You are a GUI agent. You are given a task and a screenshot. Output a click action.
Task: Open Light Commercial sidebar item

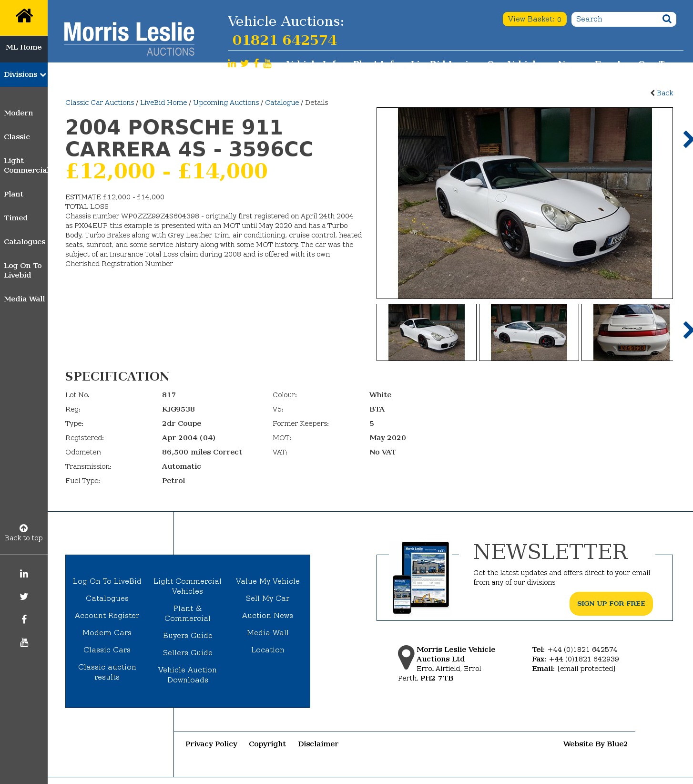[x=25, y=165]
